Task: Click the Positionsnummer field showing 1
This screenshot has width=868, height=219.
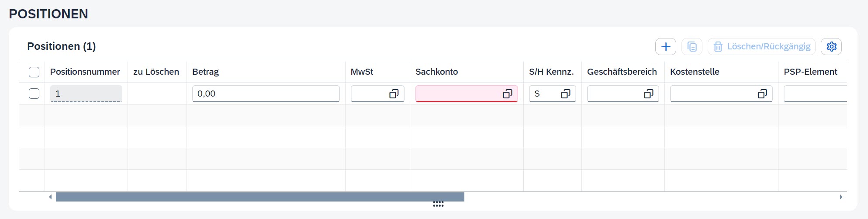Action: tap(86, 94)
